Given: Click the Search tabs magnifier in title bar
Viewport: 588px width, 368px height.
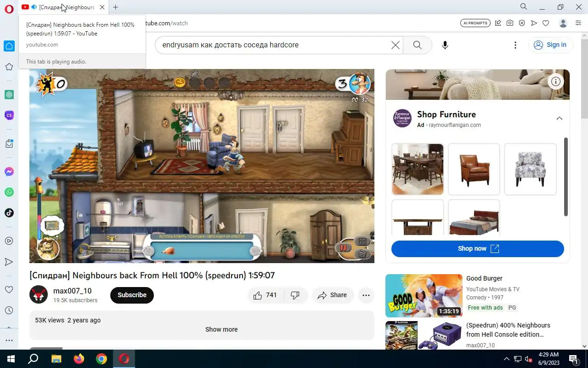Looking at the screenshot, I should 524,7.
